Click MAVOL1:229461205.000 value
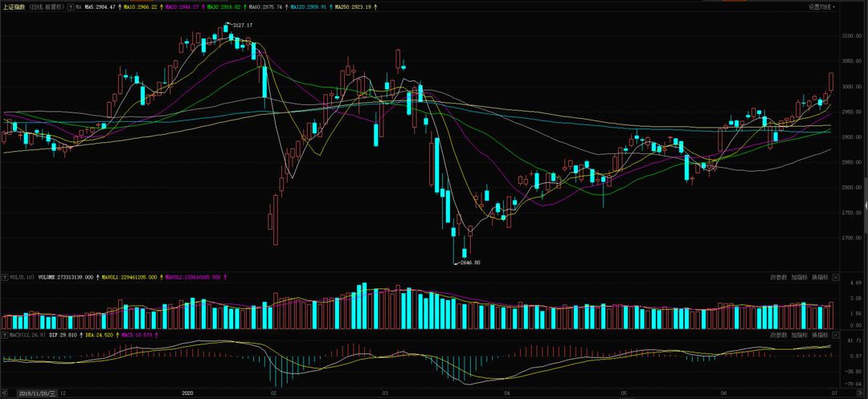The width and height of the screenshot is (868, 399). pos(129,278)
